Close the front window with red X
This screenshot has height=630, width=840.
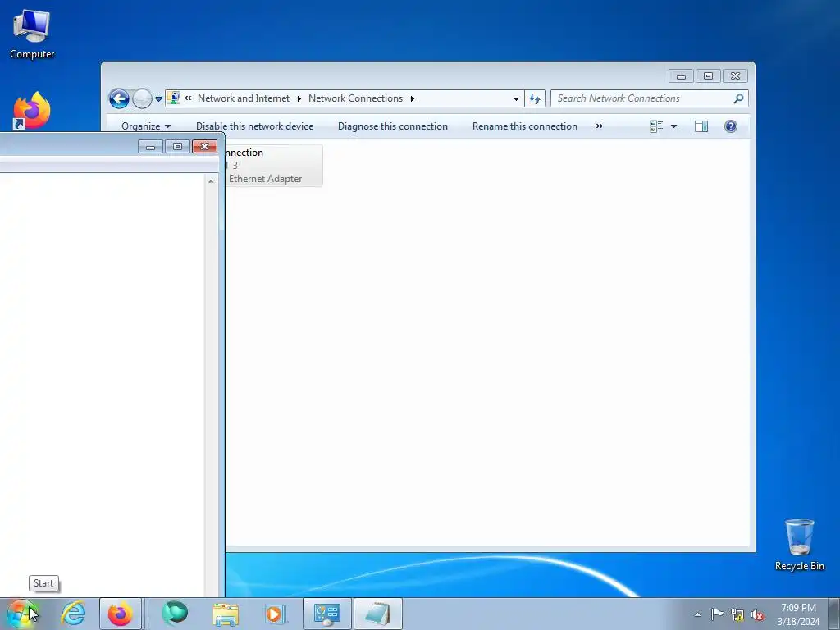click(204, 146)
